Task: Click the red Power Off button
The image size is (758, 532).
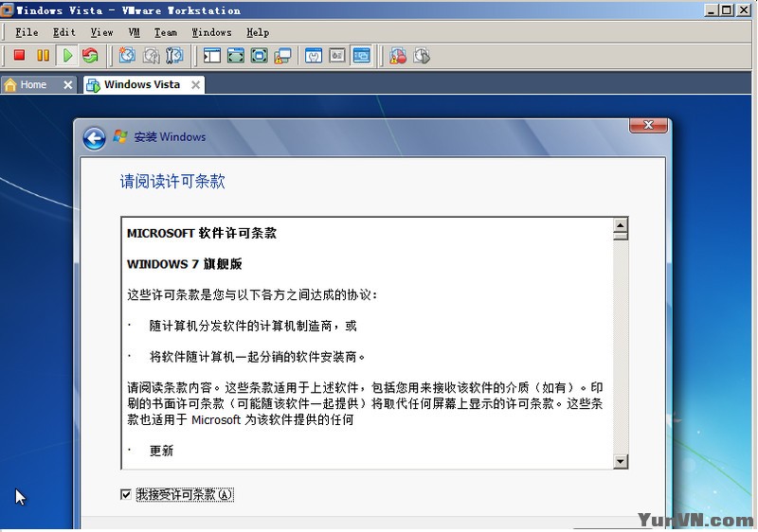Action: (19, 56)
